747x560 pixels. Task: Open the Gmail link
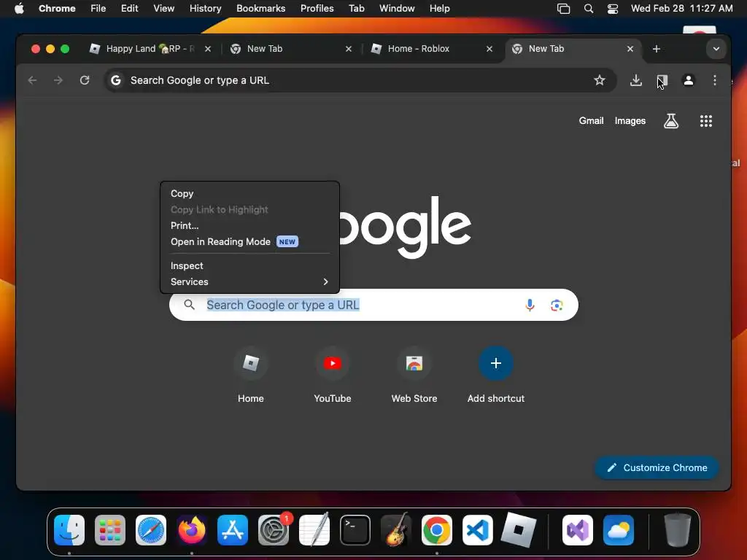591,121
